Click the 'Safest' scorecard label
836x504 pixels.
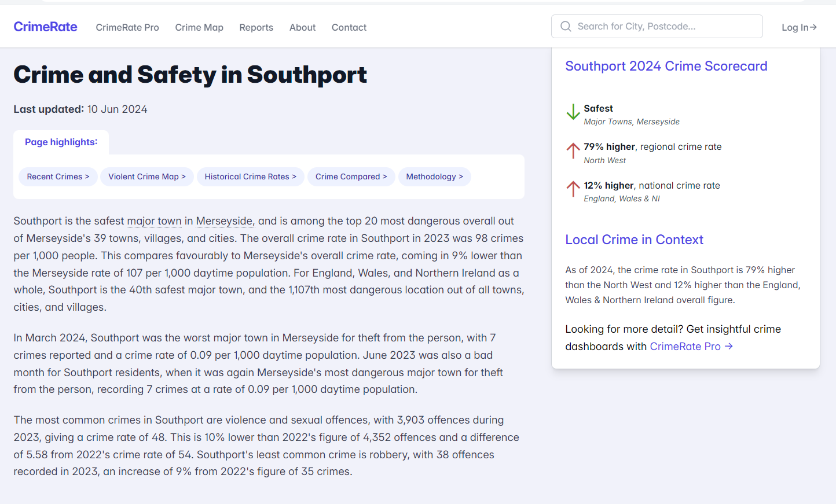pos(598,108)
